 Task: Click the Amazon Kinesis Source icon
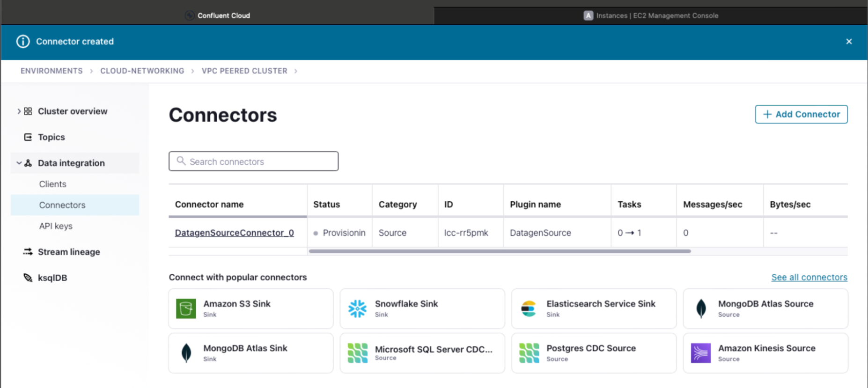[x=701, y=353]
